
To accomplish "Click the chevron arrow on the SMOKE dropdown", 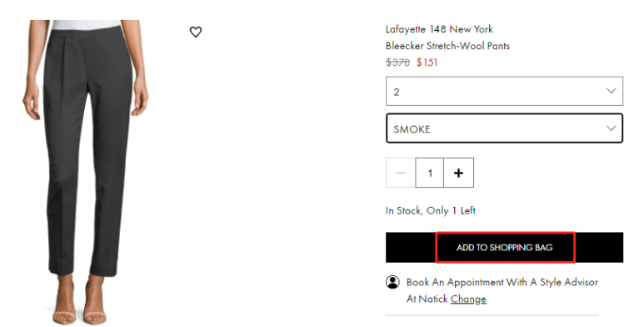I will point(612,128).
